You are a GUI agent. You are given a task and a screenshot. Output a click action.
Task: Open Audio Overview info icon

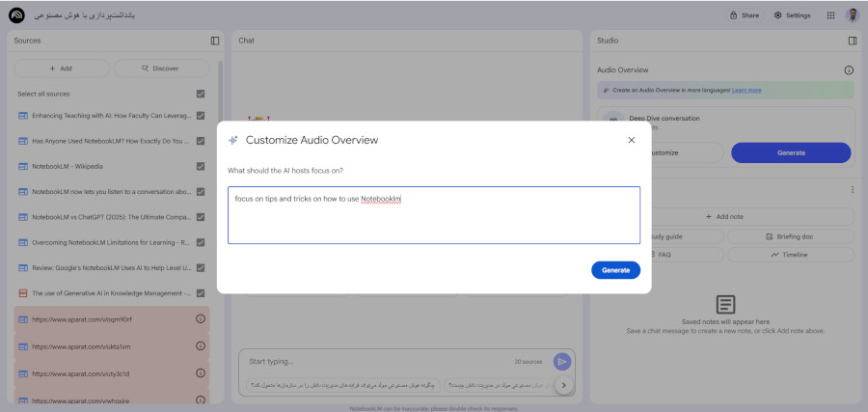tap(849, 70)
